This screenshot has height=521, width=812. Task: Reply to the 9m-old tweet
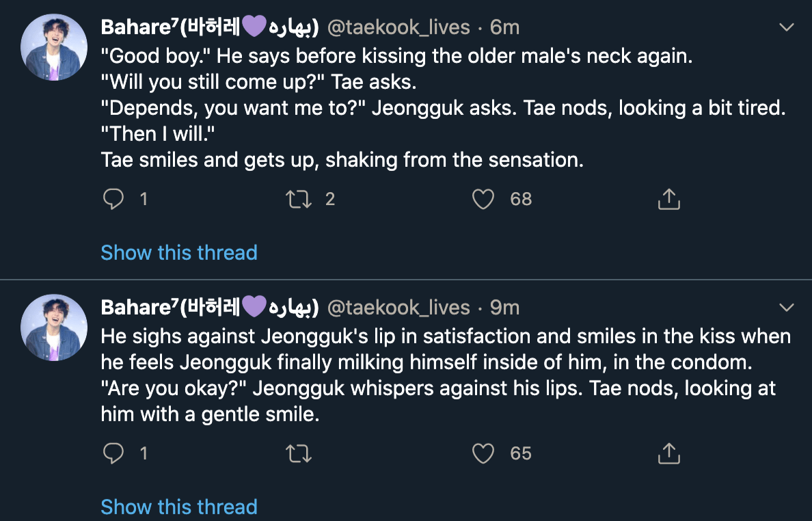(113, 453)
